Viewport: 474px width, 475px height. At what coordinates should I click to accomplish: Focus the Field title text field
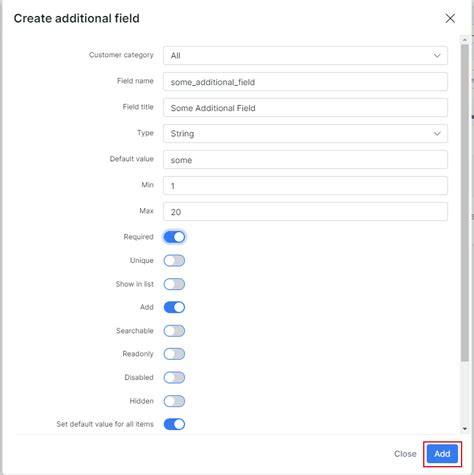305,108
